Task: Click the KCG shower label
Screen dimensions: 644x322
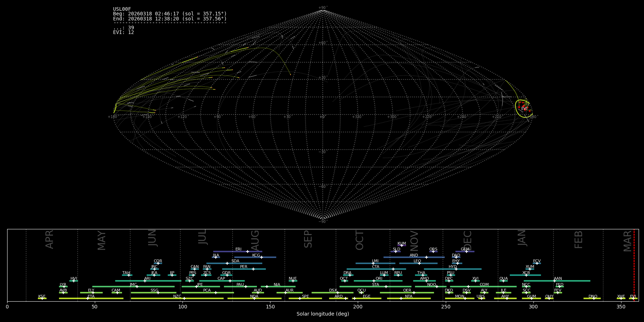Action: [256, 255]
